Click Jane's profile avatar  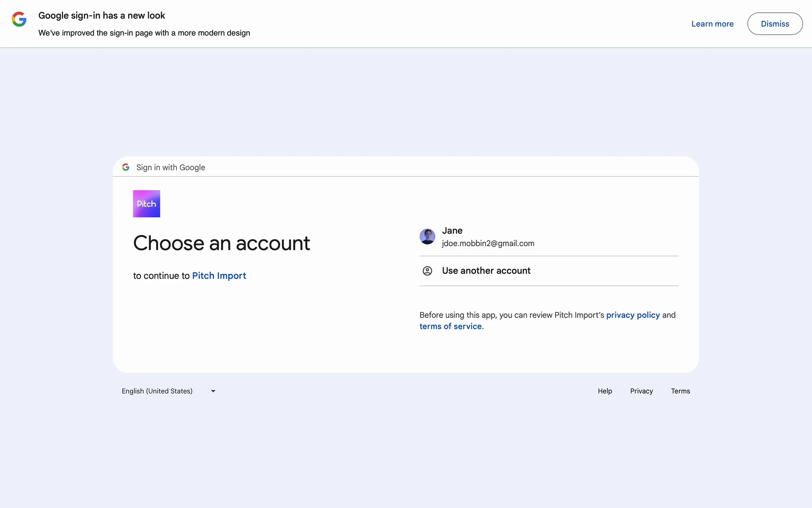coord(427,237)
